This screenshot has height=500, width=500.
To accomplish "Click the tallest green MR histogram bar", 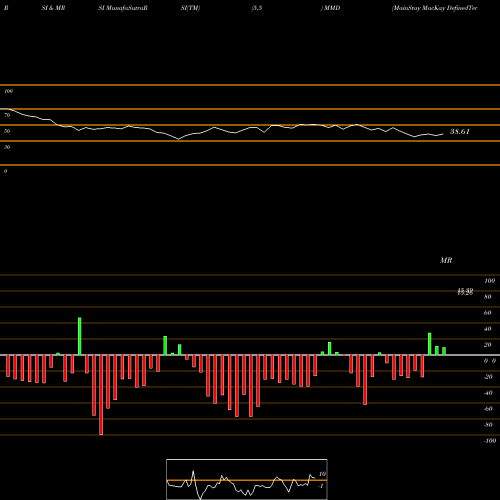I will click(80, 336).
